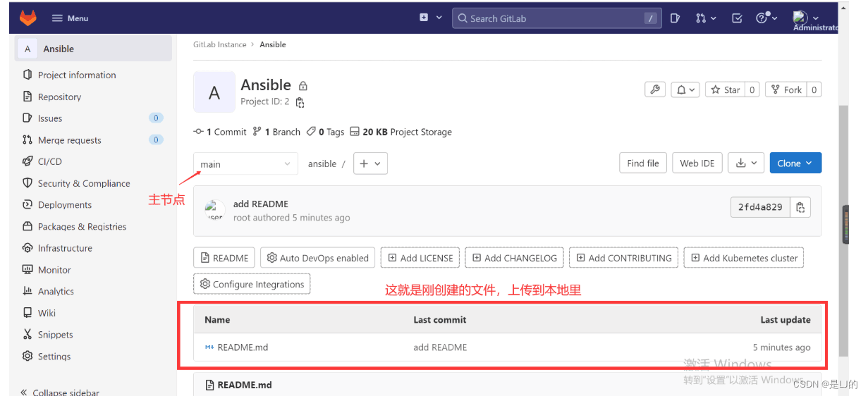Screen dimensions: 868x396
Task: Open the Clone dropdown
Action: click(x=795, y=163)
